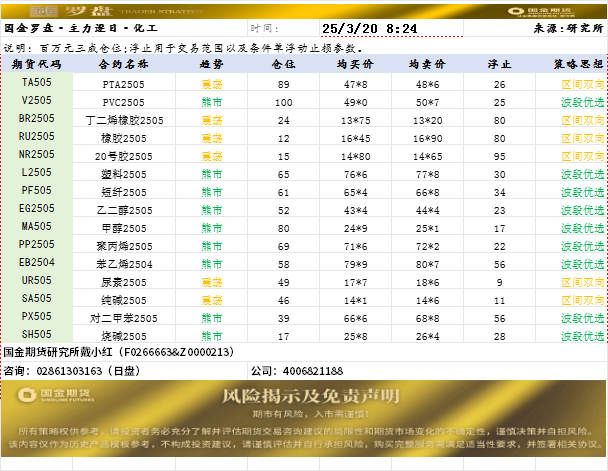Select the PVC2505 contract name cell

click(124, 102)
